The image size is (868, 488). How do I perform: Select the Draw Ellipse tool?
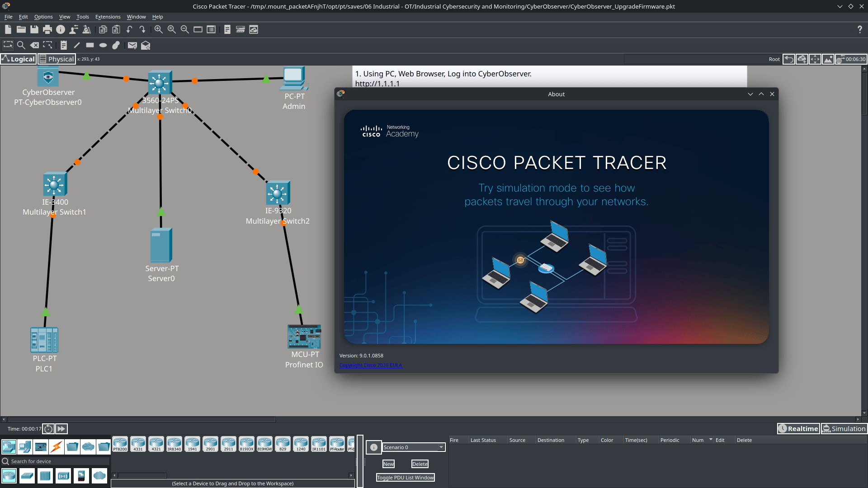point(103,45)
